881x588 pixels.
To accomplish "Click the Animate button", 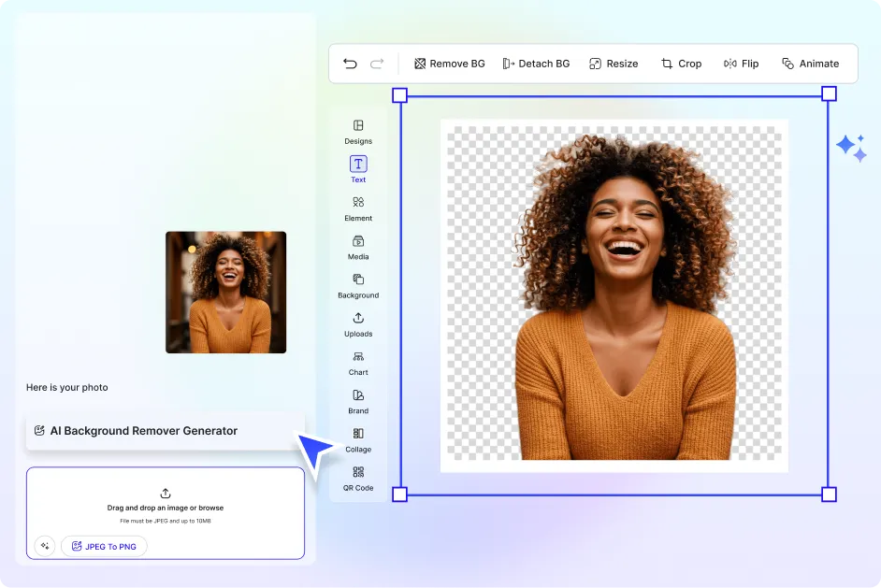I will [810, 64].
